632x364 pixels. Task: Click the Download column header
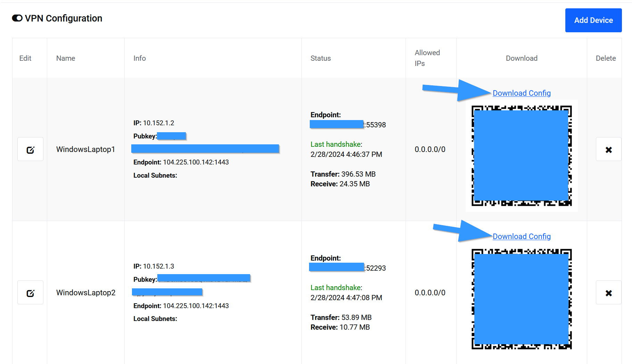click(521, 58)
